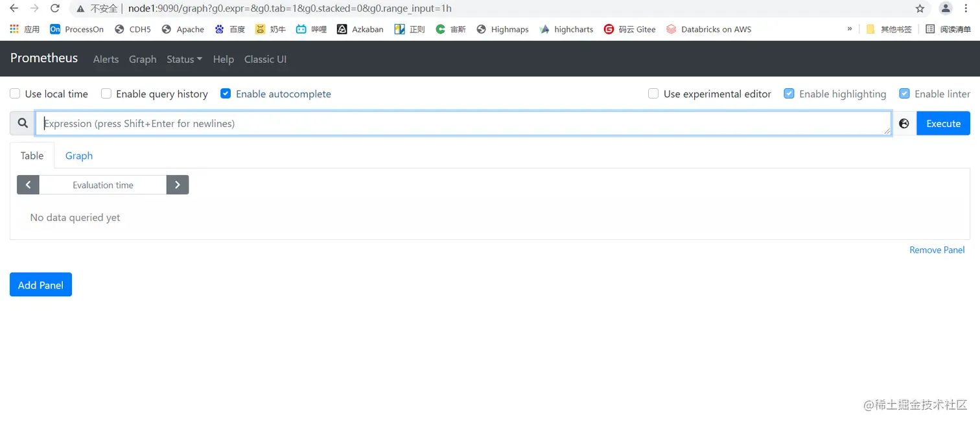The image size is (980, 424).
Task: Toggle the Enable linter checkbox
Action: coord(904,94)
